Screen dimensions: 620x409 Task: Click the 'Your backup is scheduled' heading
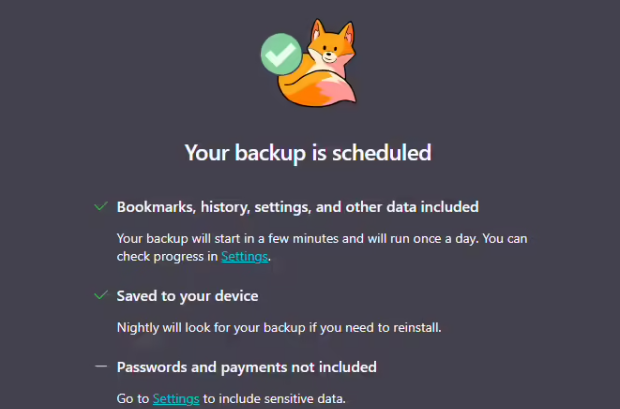[x=308, y=153]
